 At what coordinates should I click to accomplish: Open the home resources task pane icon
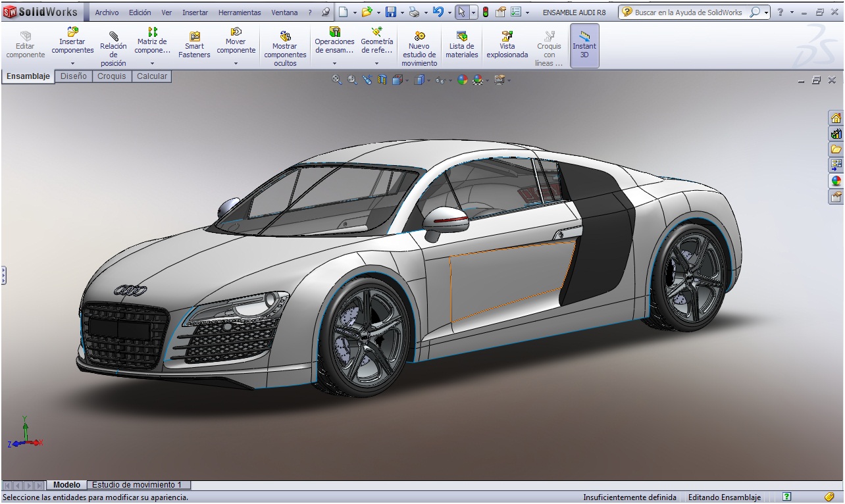(x=836, y=118)
